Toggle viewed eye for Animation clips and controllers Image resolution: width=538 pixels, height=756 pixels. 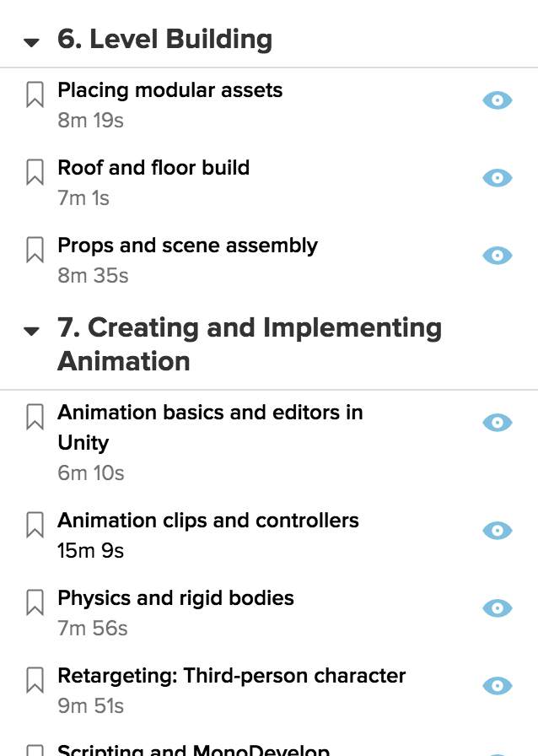point(497,531)
